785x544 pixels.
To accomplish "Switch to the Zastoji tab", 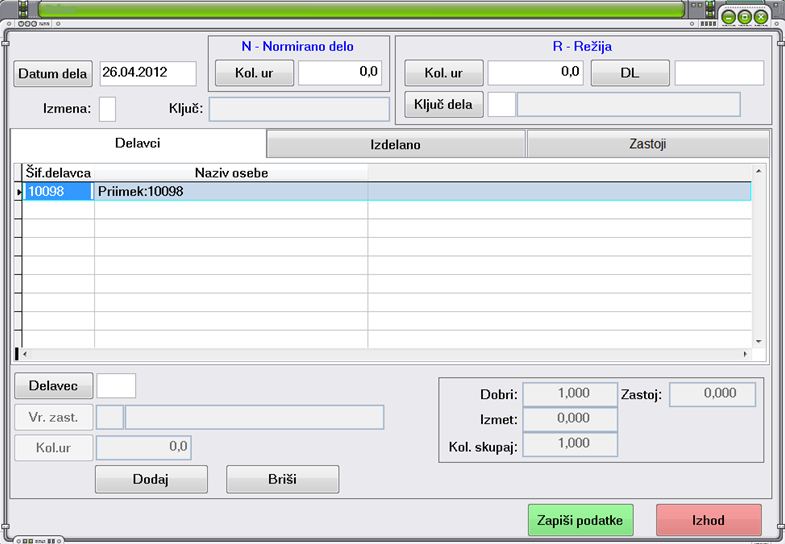I will tap(648, 144).
